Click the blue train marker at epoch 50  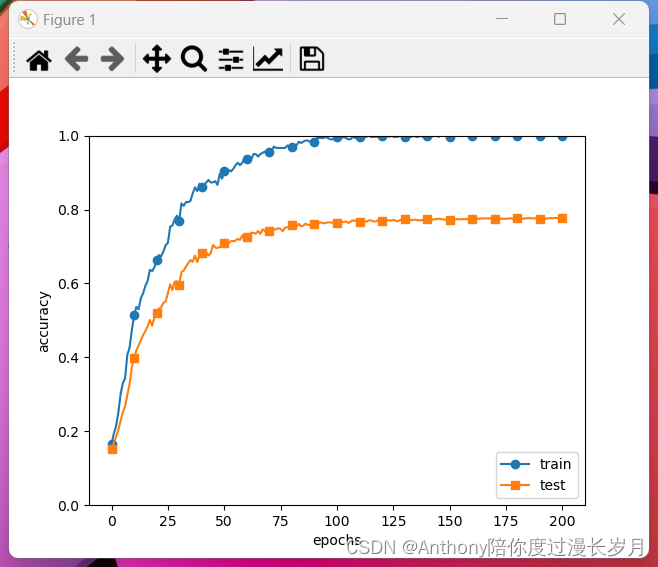225,171
